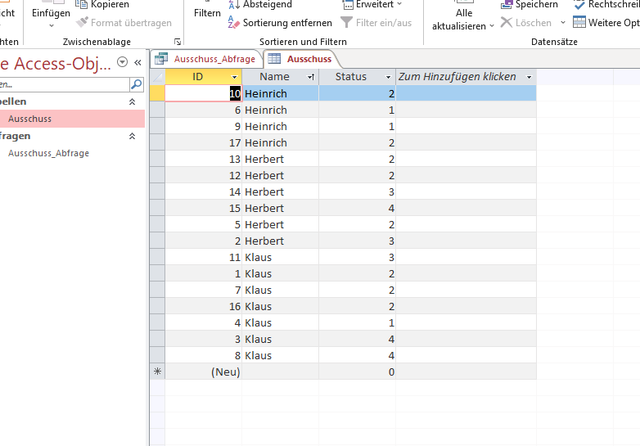
Task: Open Weitere Optionen menu
Action: [x=606, y=22]
